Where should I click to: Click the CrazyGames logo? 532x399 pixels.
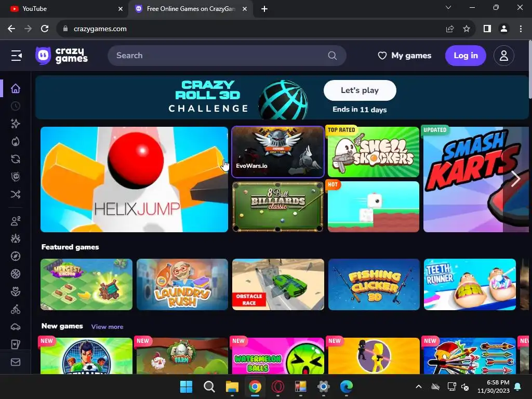pyautogui.click(x=61, y=55)
